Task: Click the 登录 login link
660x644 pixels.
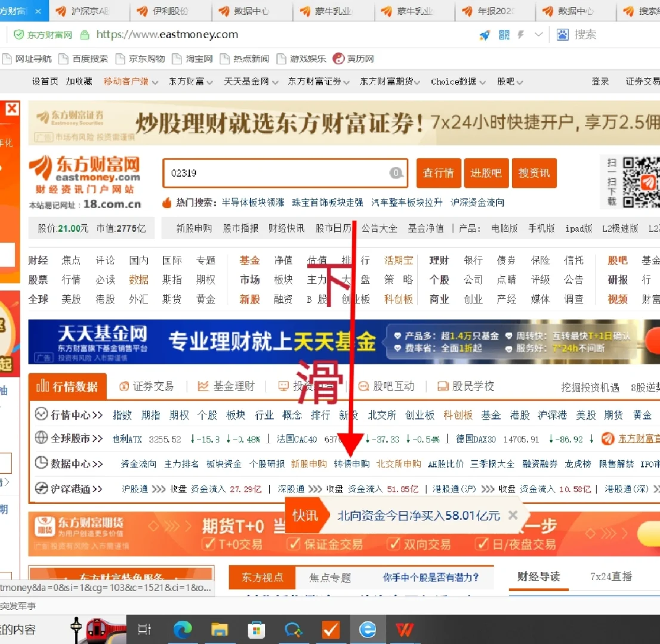Action: click(x=600, y=82)
